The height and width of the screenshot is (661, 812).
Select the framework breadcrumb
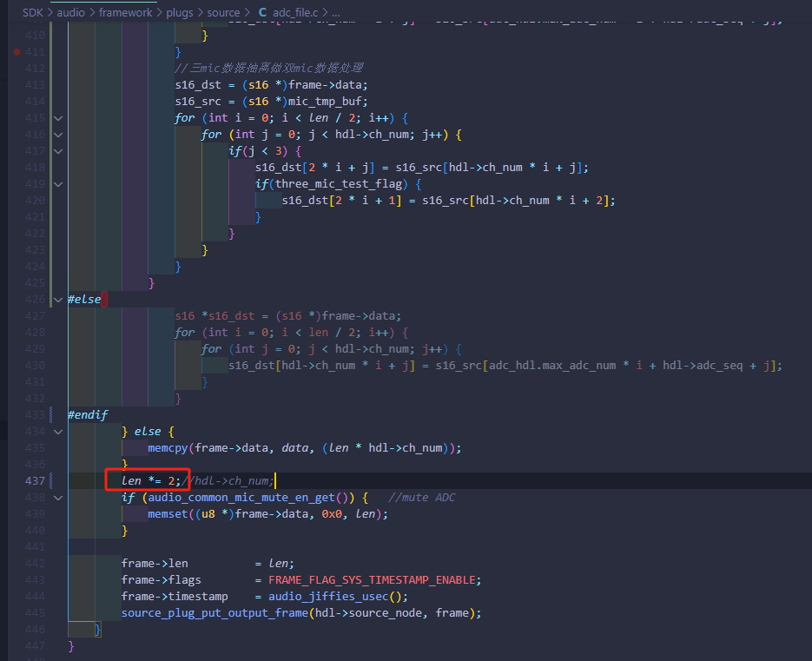[x=126, y=12]
